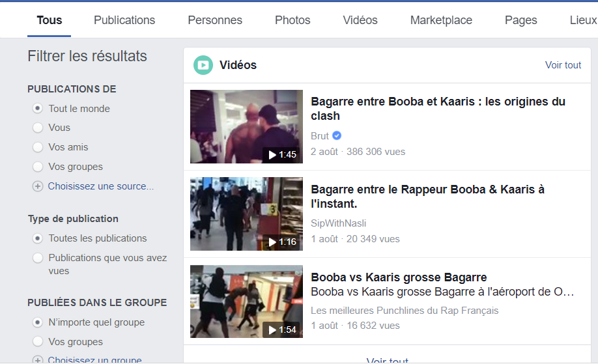
Task: Click the play icon on 1:54 video
Action: 272,330
